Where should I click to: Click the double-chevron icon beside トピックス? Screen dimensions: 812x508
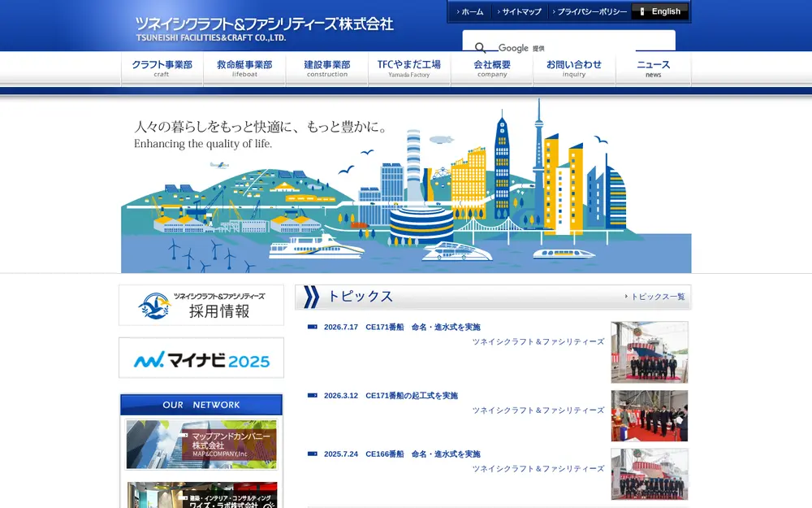[x=311, y=297]
